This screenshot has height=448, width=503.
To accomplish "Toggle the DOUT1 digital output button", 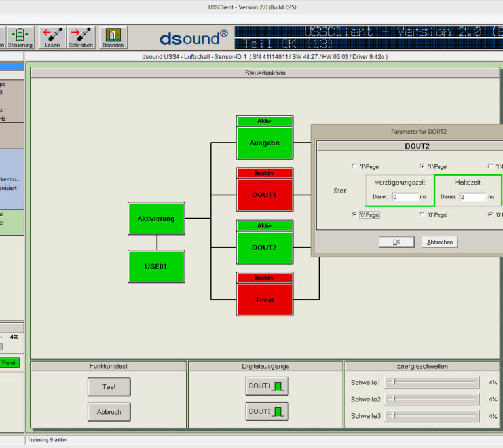I will pos(267,386).
